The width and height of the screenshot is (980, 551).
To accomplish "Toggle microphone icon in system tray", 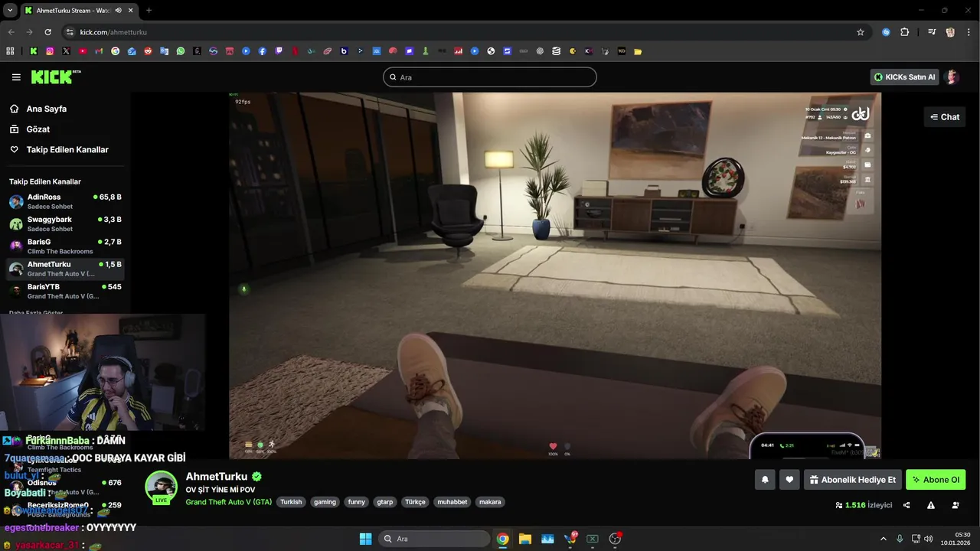I will pyautogui.click(x=900, y=539).
